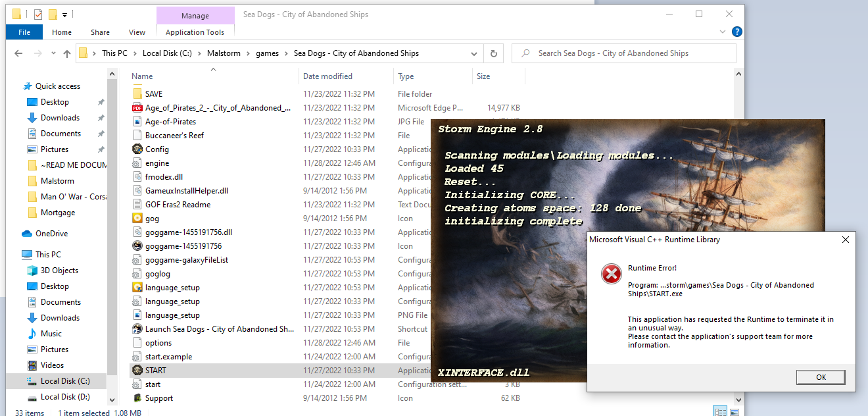Open Mortgage folder in navigation pane
The width and height of the screenshot is (868, 416).
point(58,213)
